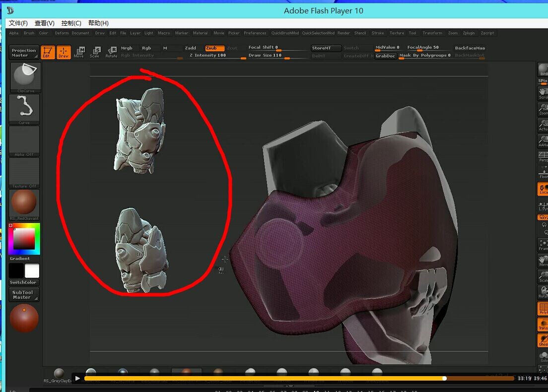Click the Flash Player app icon in title bar
Viewport: 548px width, 392px height.
point(10,10)
